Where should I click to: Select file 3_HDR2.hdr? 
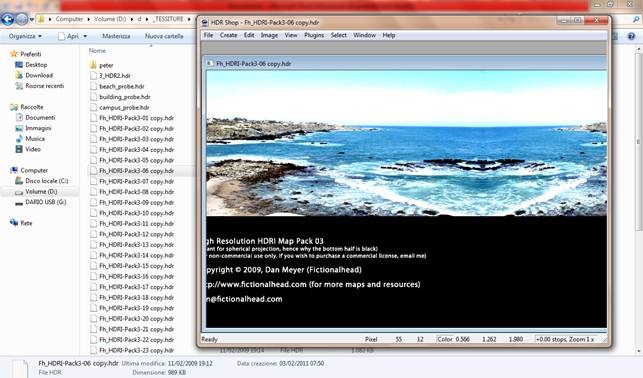(x=115, y=76)
